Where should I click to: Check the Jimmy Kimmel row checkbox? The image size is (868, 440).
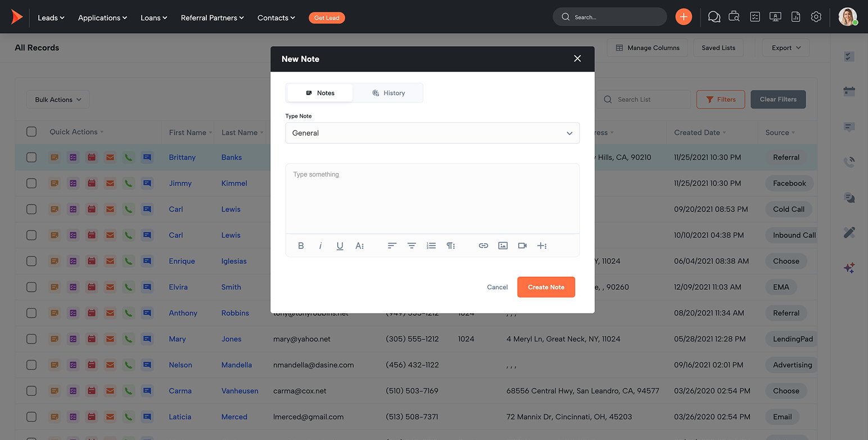pos(31,183)
